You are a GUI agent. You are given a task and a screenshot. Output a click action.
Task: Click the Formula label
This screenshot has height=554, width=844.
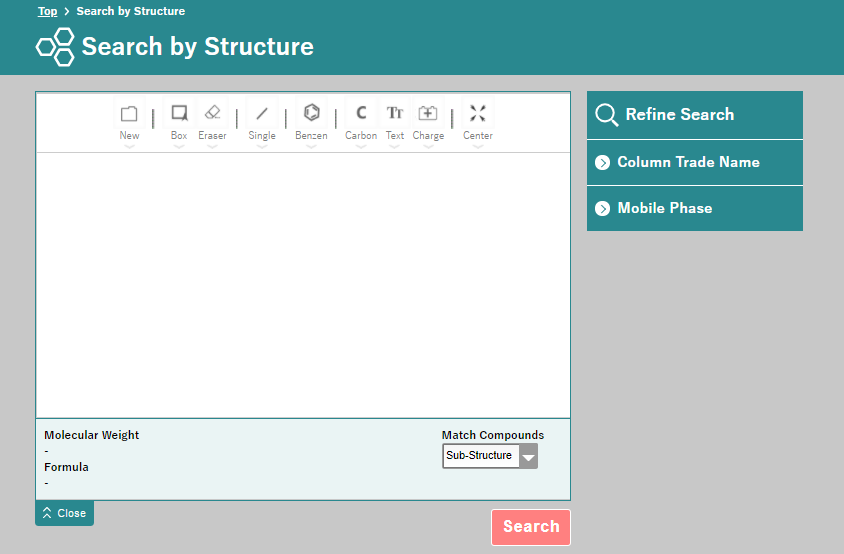point(66,467)
